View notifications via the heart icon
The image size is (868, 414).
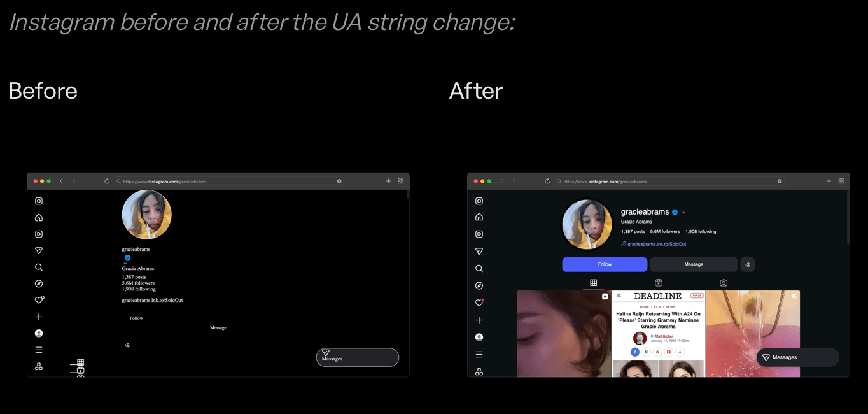[x=479, y=303]
